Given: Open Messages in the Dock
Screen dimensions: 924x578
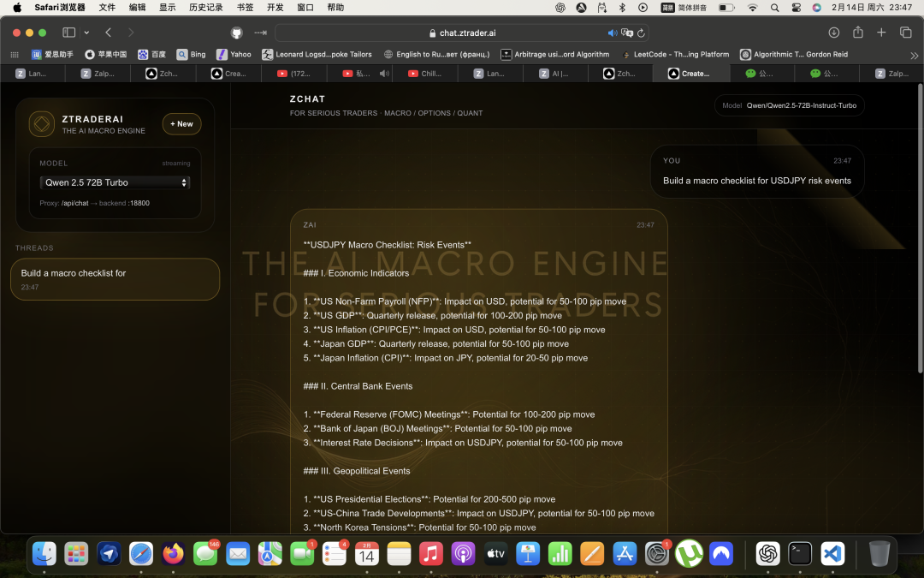Looking at the screenshot, I should 205,554.
